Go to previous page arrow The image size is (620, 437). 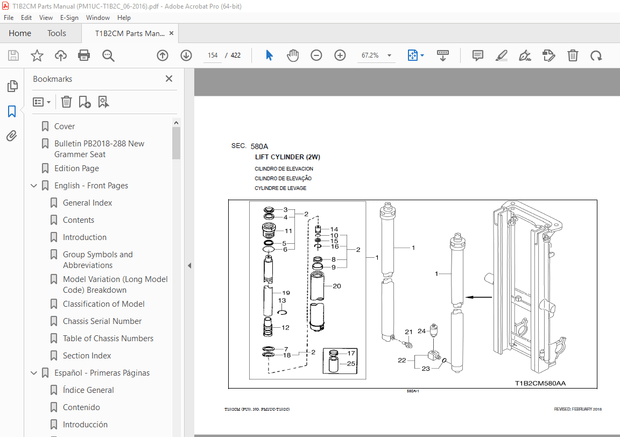pos(163,55)
